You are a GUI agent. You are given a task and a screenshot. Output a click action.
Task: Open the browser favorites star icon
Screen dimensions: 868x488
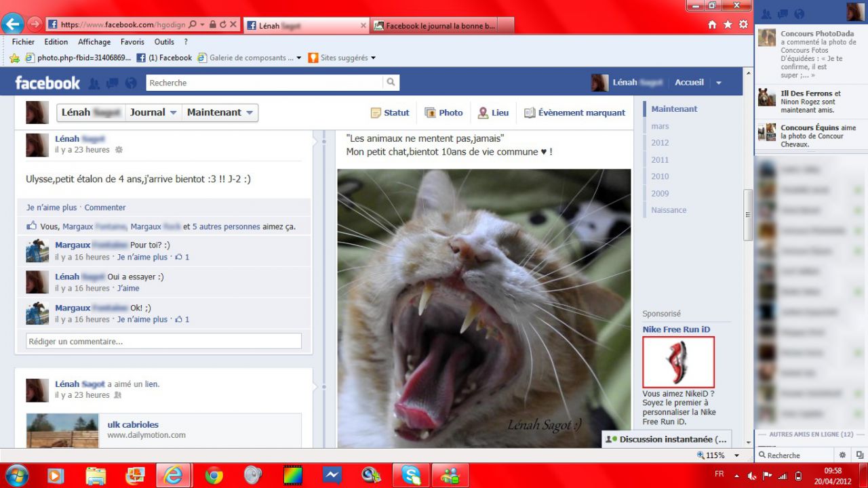(x=728, y=24)
